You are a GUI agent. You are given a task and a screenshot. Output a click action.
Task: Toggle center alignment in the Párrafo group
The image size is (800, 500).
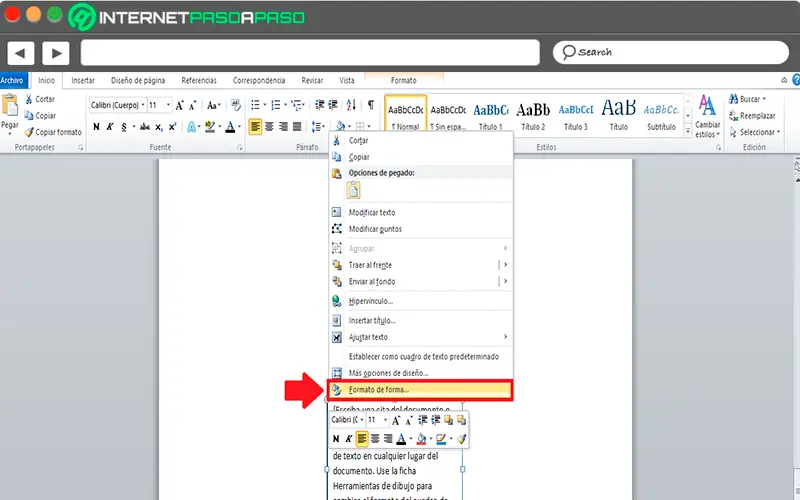point(269,127)
